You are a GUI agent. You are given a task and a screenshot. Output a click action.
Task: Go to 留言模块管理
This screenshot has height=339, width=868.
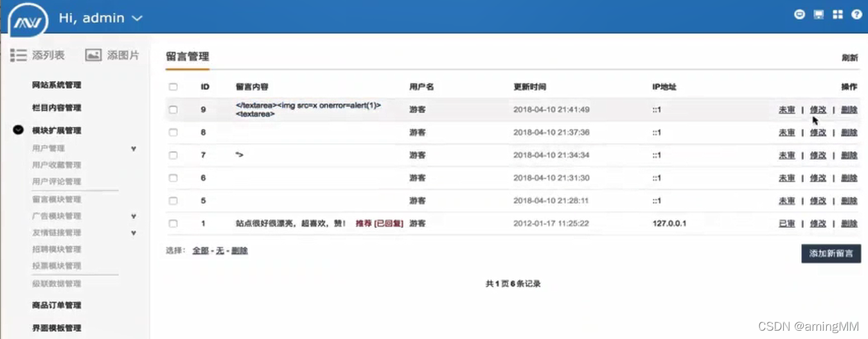click(57, 200)
